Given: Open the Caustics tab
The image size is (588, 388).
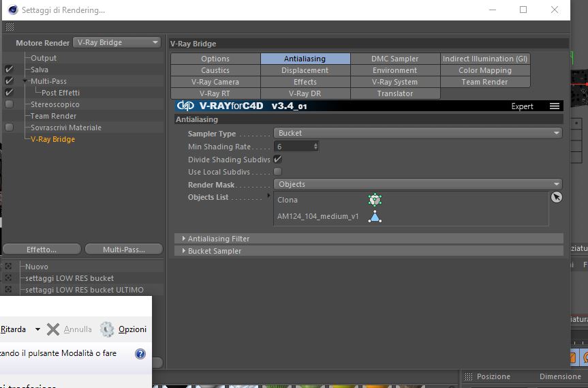Looking at the screenshot, I should [215, 70].
